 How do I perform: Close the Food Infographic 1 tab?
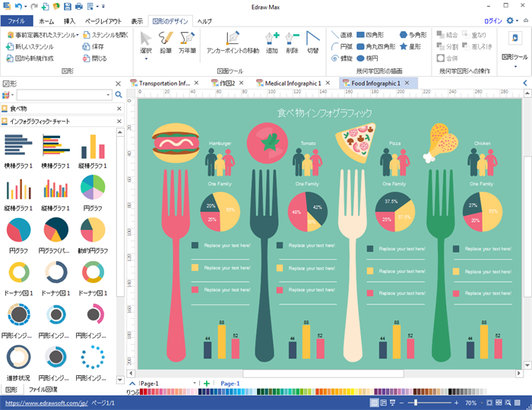[x=407, y=83]
